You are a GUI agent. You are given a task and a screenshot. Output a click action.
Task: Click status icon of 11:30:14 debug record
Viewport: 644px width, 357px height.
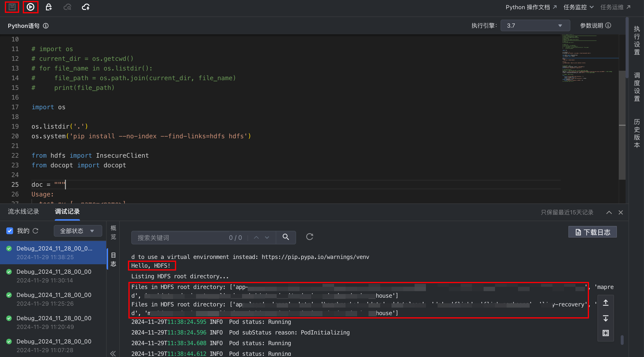[x=9, y=272]
